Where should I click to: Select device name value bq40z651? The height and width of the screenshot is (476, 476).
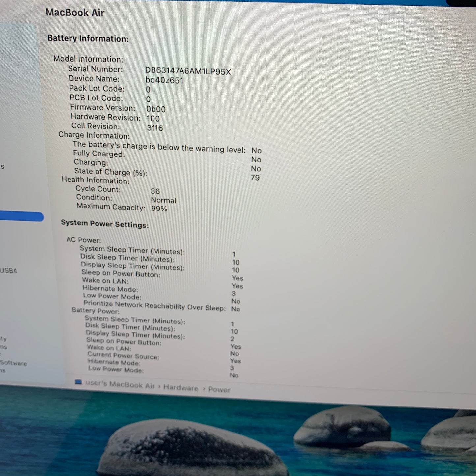click(x=164, y=80)
